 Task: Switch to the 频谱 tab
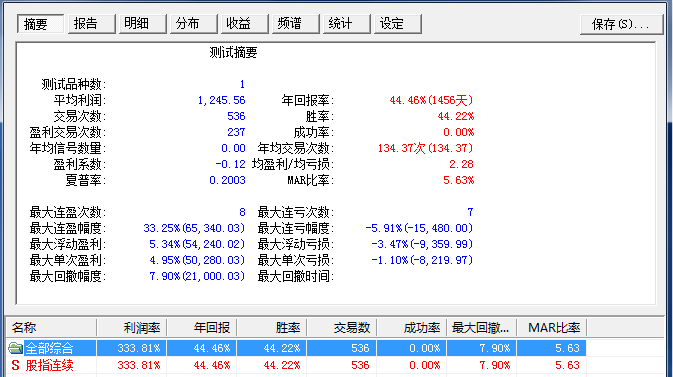[x=296, y=24]
